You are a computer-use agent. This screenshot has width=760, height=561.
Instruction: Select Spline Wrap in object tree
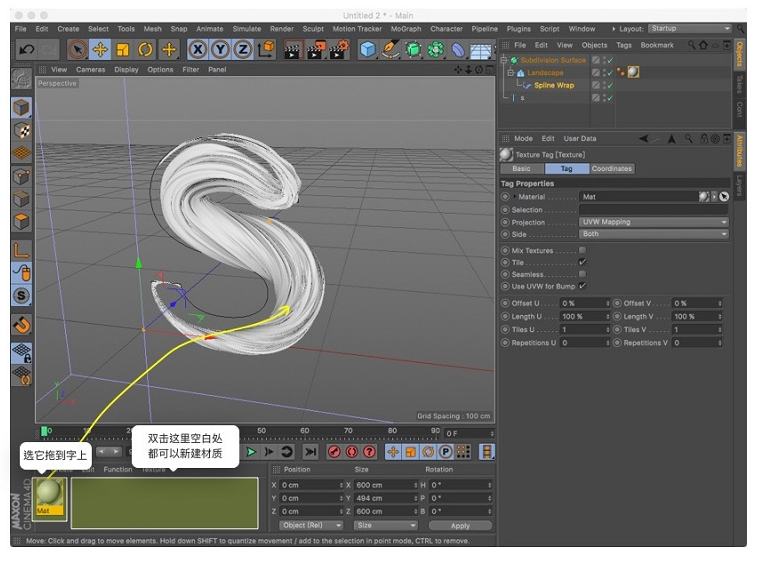[x=553, y=86]
